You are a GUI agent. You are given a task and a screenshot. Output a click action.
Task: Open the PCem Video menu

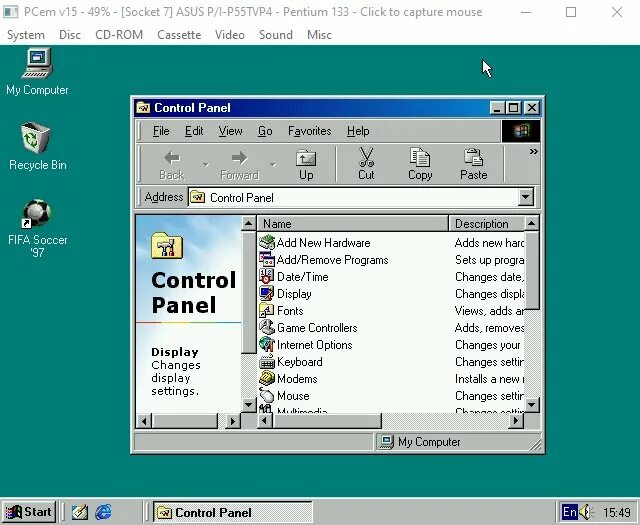230,35
